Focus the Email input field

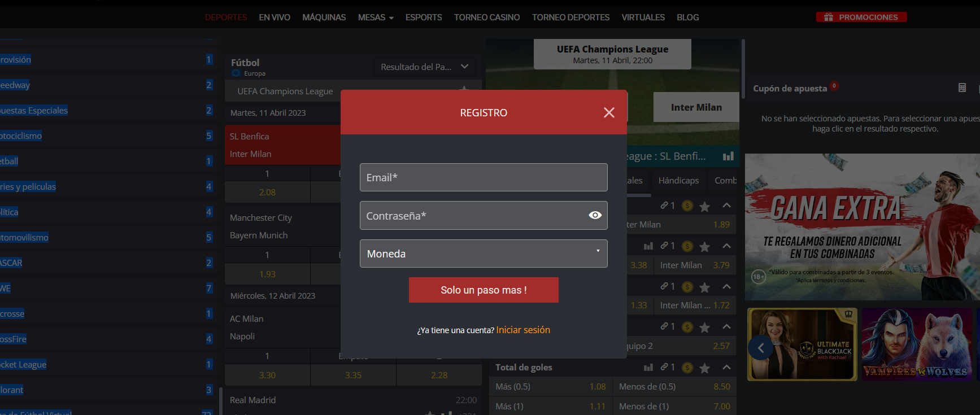click(484, 177)
